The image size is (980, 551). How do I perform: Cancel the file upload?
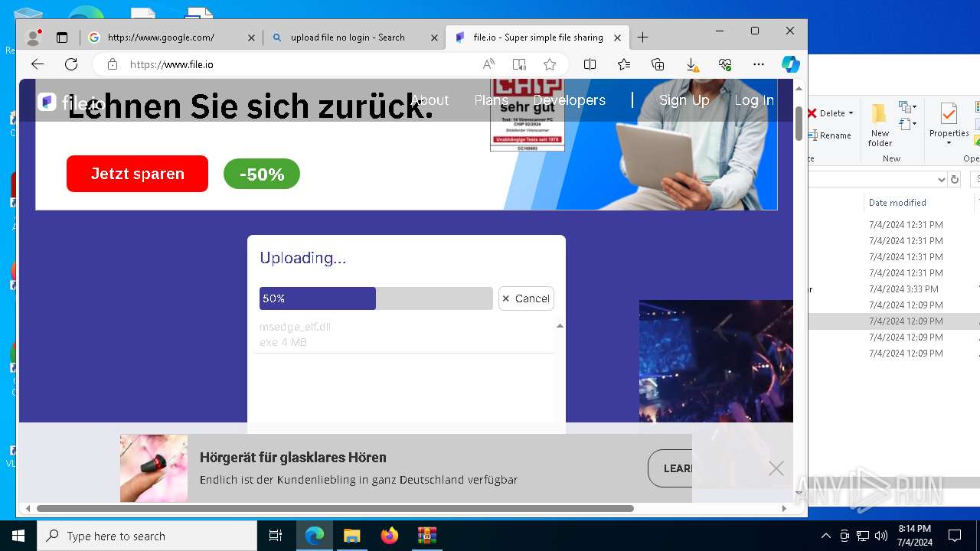pyautogui.click(x=526, y=298)
